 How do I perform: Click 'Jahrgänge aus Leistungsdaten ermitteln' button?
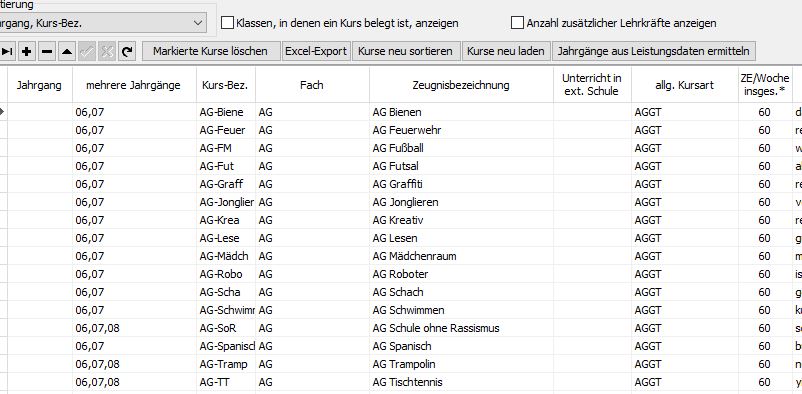(x=653, y=51)
